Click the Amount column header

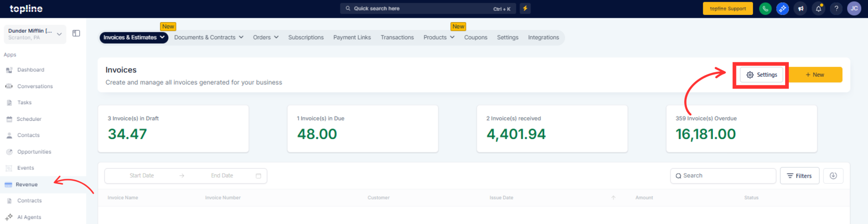(x=644, y=198)
